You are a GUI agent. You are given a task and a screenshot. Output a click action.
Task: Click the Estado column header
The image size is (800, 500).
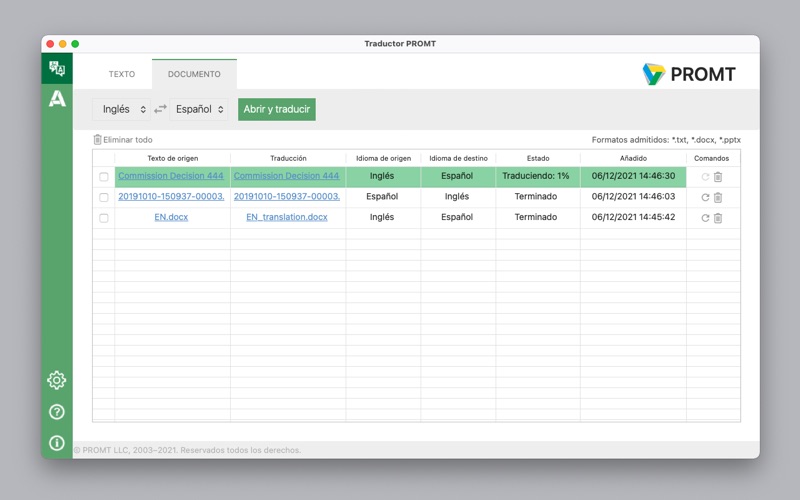tap(538, 158)
